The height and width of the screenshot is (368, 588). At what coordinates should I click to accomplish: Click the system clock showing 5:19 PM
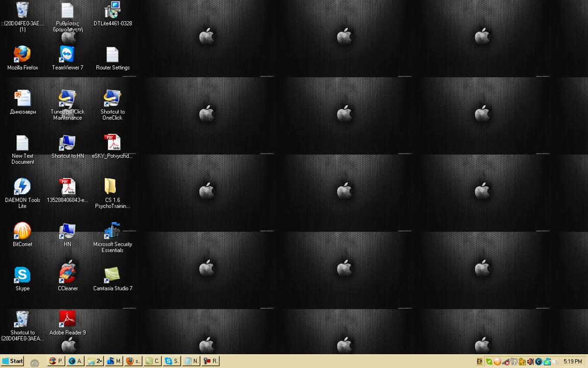point(572,361)
